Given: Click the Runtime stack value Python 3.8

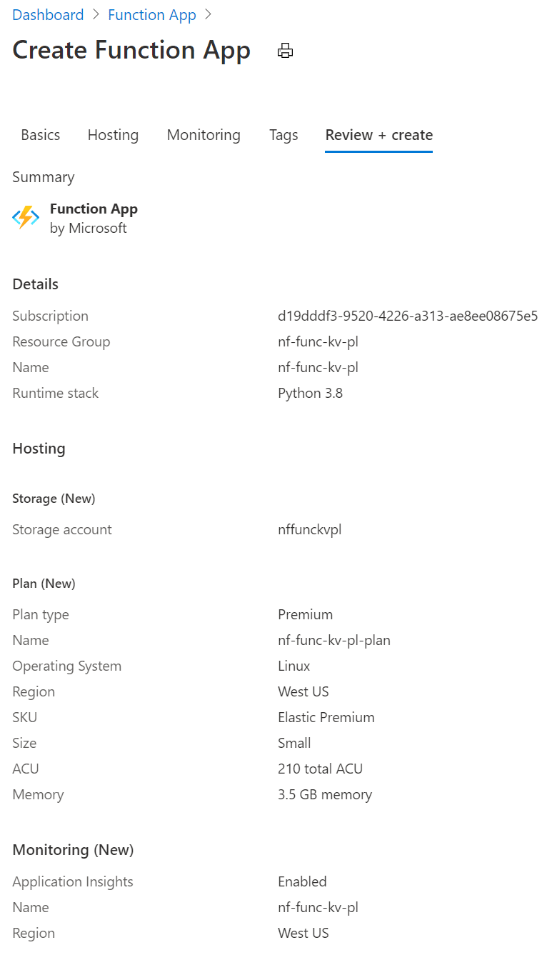Looking at the screenshot, I should click(x=310, y=393).
